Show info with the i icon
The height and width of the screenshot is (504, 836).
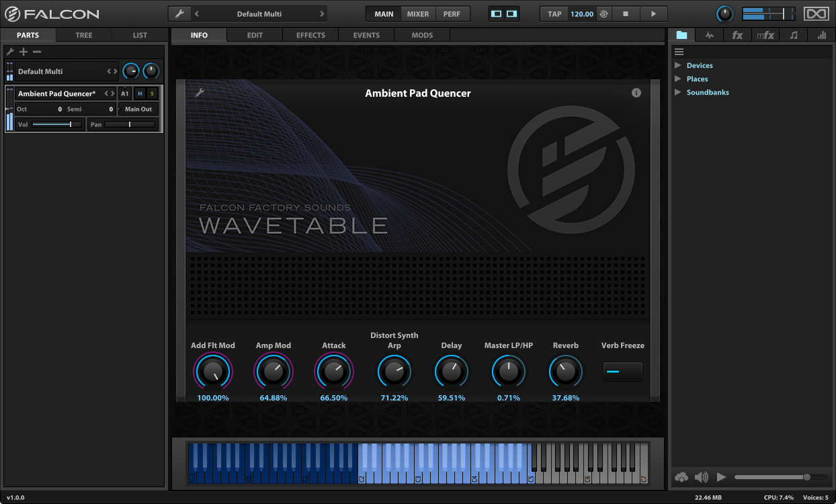click(x=636, y=93)
